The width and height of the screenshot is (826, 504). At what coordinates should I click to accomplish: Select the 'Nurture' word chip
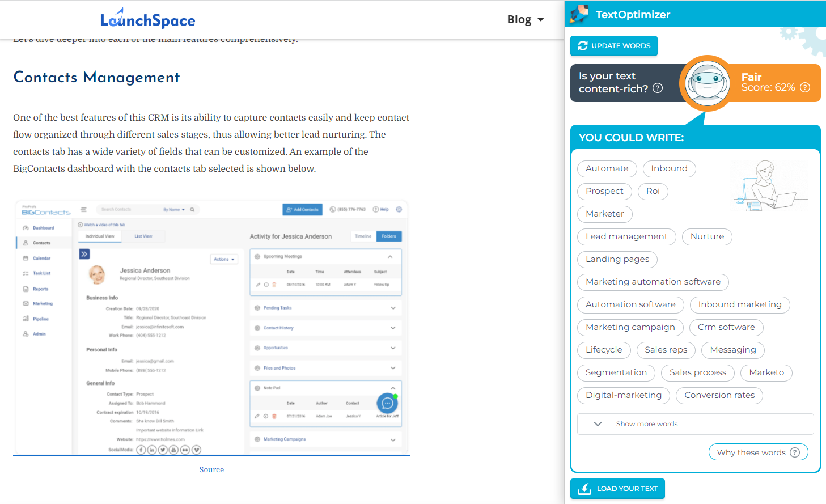(708, 236)
